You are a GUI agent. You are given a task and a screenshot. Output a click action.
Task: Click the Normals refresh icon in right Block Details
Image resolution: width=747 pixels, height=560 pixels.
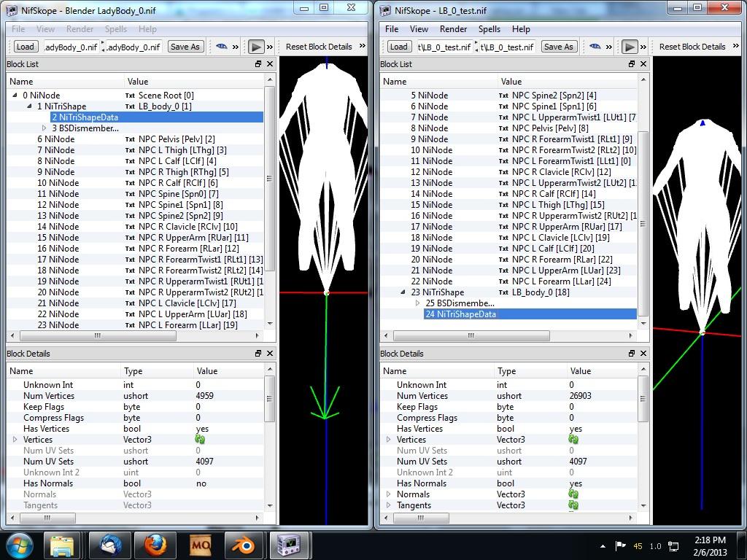point(573,494)
